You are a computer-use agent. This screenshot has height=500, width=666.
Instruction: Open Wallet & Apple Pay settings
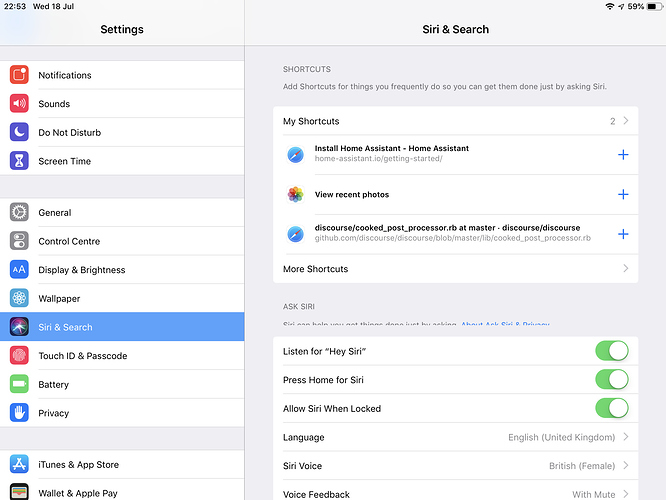click(x=122, y=490)
